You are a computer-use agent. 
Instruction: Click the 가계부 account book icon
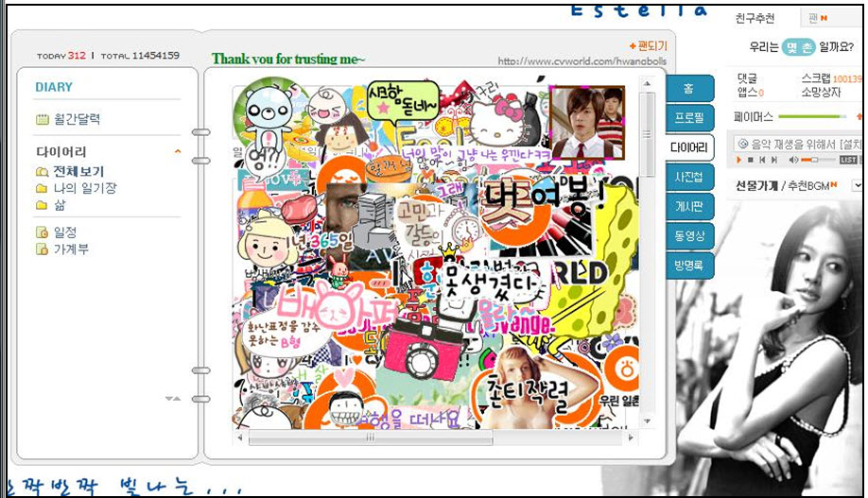pos(42,249)
